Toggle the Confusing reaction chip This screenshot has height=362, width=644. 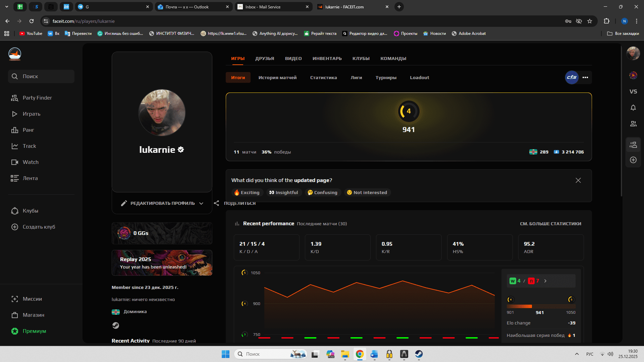[x=323, y=192]
